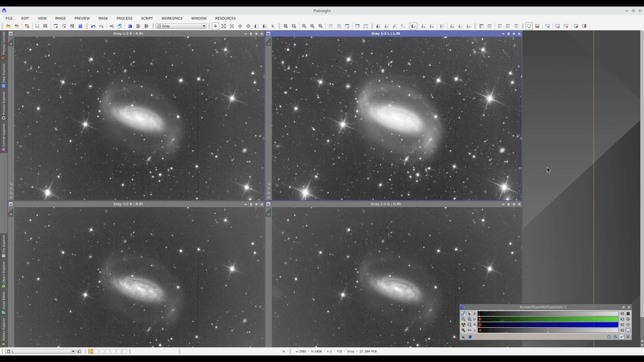Screen dimensions: 644x362
Task: Click STF zoom 1:1 magnifier icon
Action: click(463, 319)
